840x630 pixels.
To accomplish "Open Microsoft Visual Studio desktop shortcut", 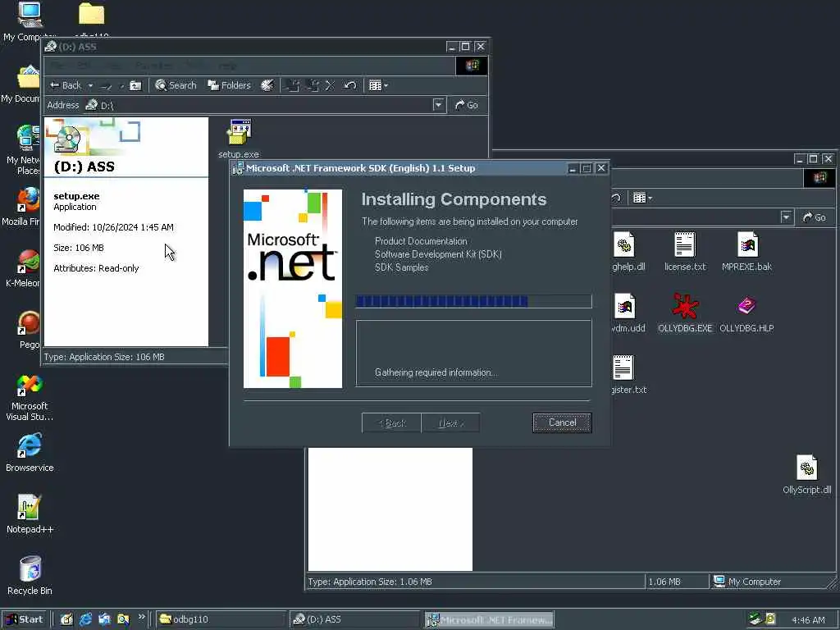I will [30, 397].
